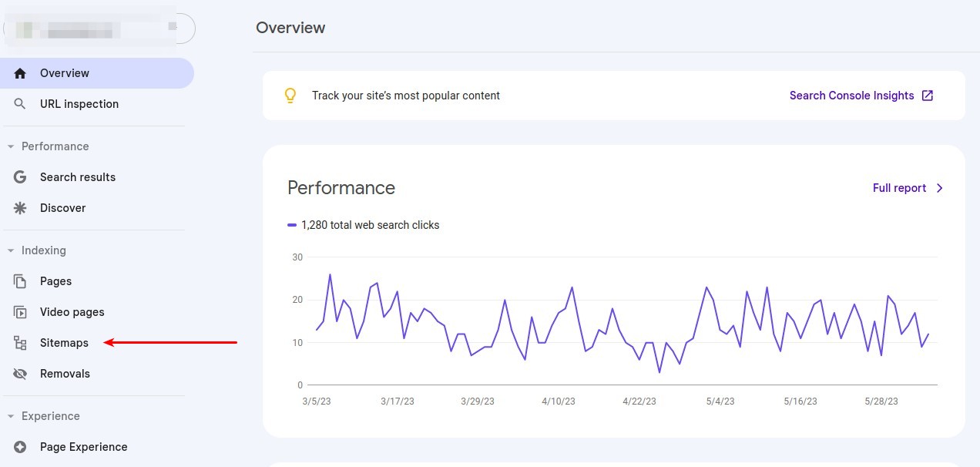Click the Performance card heading
The image size is (980, 467).
(x=341, y=188)
